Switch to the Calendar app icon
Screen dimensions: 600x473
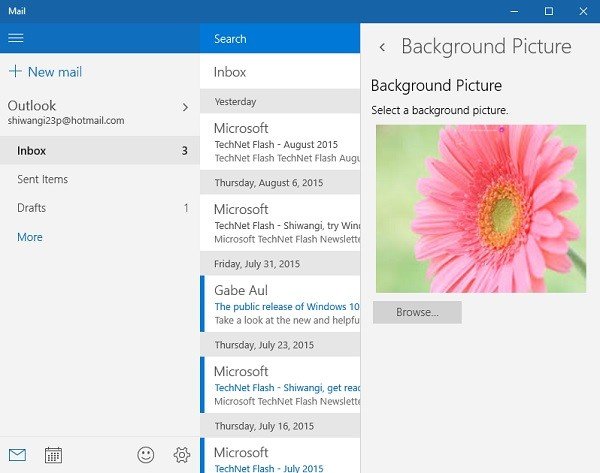coord(54,455)
